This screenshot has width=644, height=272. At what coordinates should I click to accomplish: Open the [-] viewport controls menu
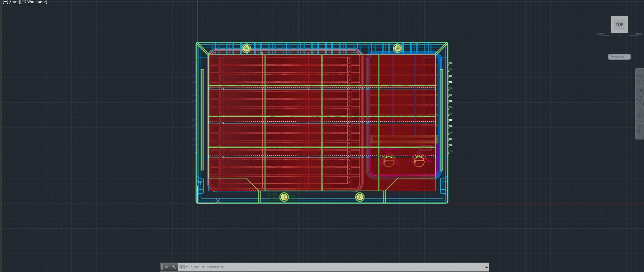[x=5, y=2]
